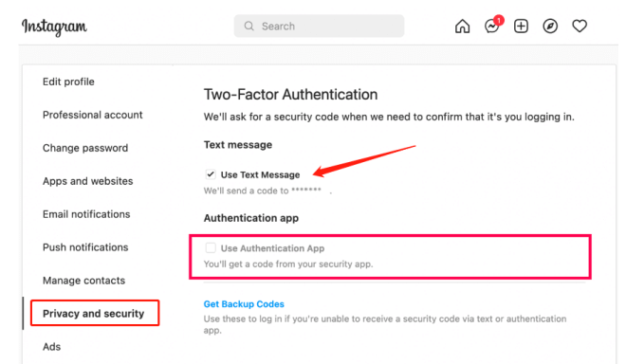This screenshot has width=626, height=364.
Task: Click the Instagram logo
Action: click(x=54, y=27)
